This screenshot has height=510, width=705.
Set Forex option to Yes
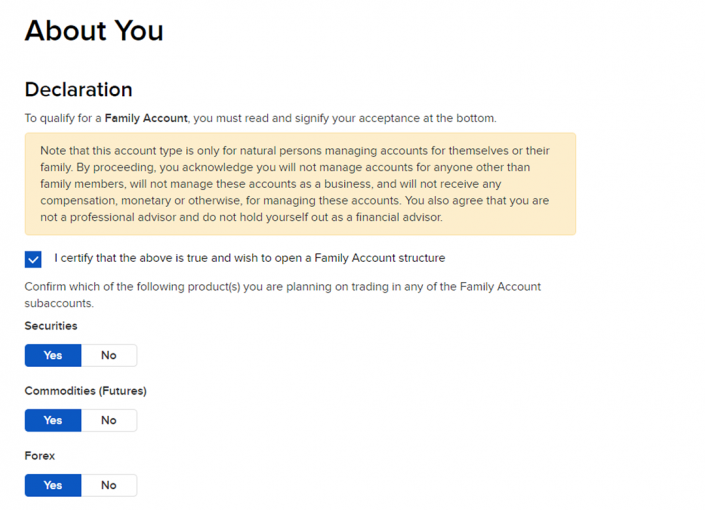pos(53,485)
